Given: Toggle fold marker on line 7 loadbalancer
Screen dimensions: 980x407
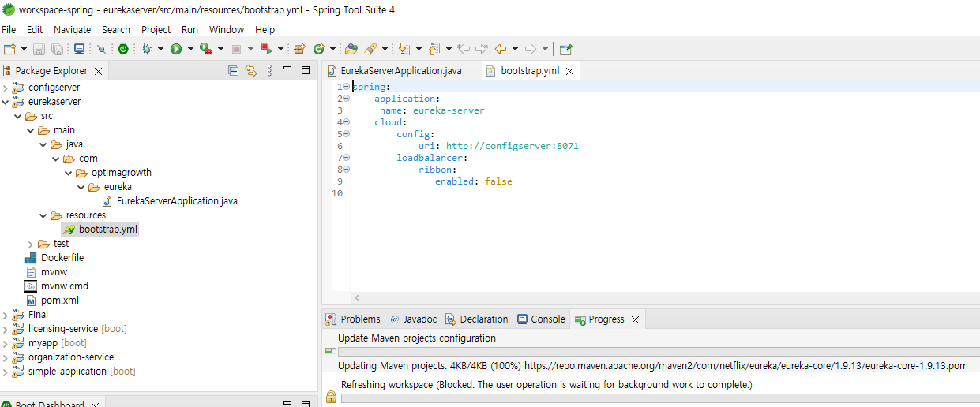Looking at the screenshot, I should [346, 158].
